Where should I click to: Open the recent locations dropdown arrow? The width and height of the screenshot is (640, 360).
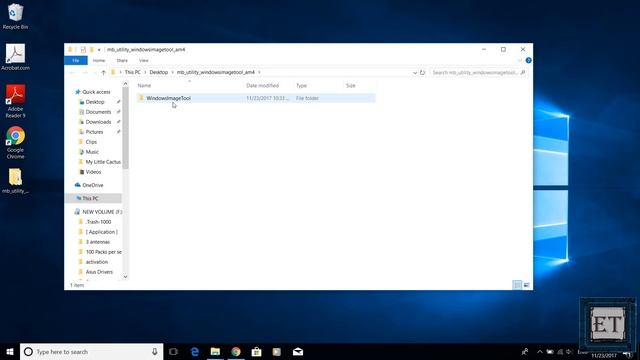(95, 72)
